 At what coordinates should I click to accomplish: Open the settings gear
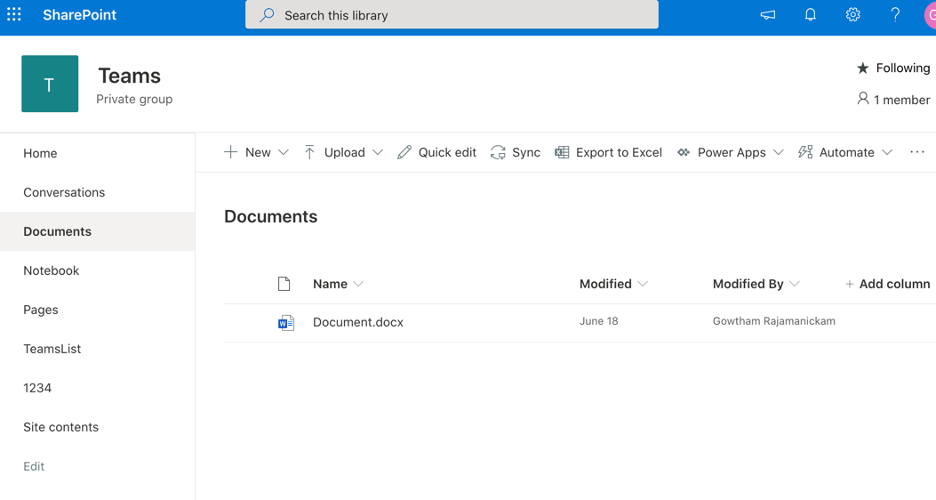coord(852,15)
